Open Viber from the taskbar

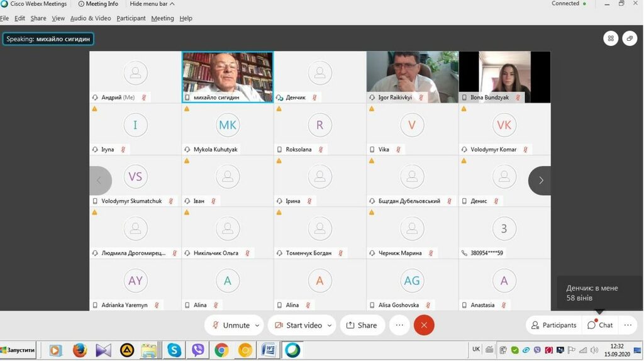[x=197, y=350]
